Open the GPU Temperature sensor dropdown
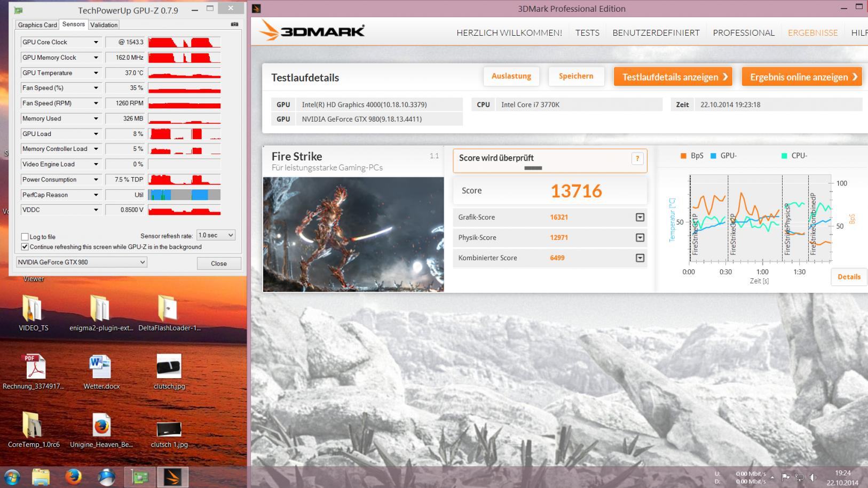Screen dimensions: 868x488 [x=96, y=73]
